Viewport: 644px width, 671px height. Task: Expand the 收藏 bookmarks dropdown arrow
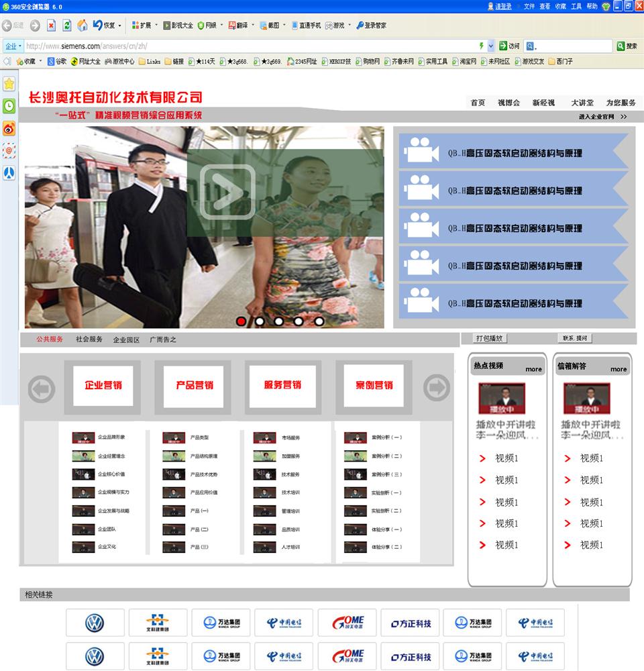(x=40, y=61)
